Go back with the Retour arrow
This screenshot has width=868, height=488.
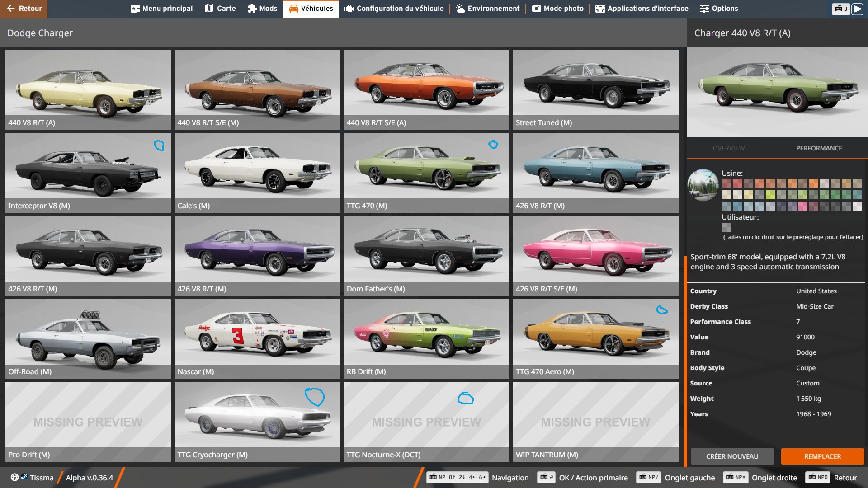coord(24,9)
